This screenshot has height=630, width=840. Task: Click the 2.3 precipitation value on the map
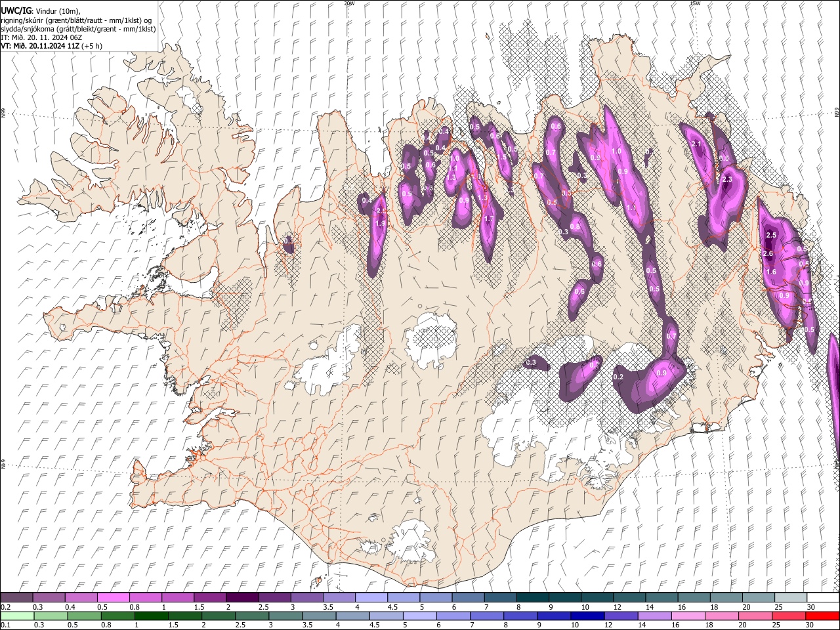pyautogui.click(x=727, y=179)
